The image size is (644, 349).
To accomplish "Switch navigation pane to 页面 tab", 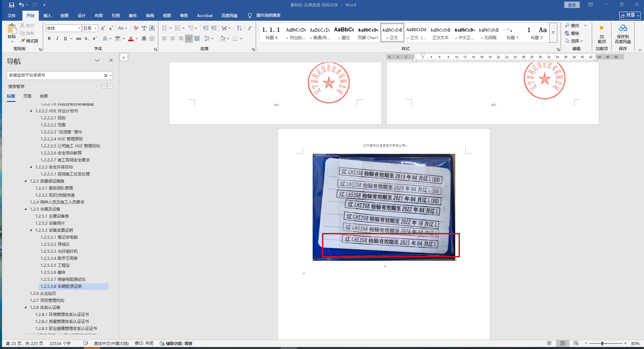I will [27, 96].
